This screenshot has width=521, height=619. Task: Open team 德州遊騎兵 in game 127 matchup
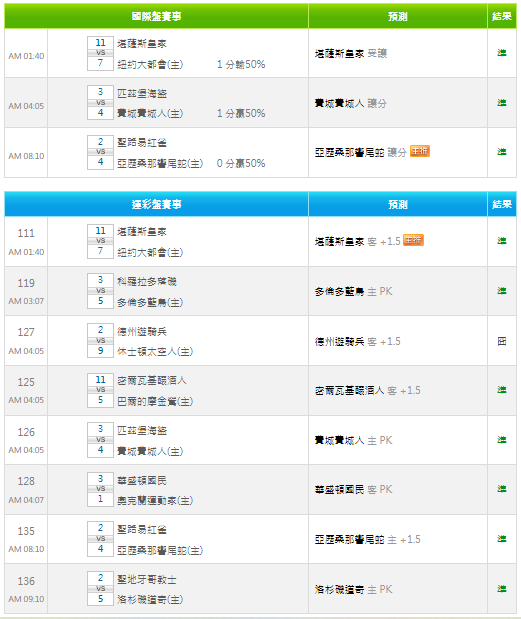142,332
